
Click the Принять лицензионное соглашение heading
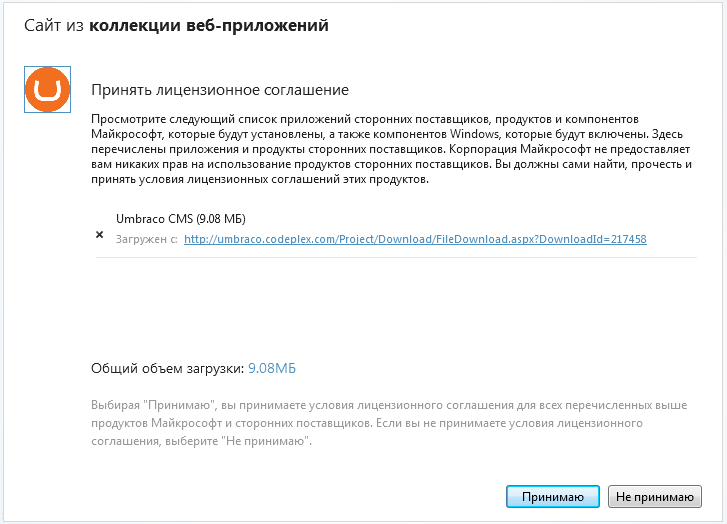(220, 89)
